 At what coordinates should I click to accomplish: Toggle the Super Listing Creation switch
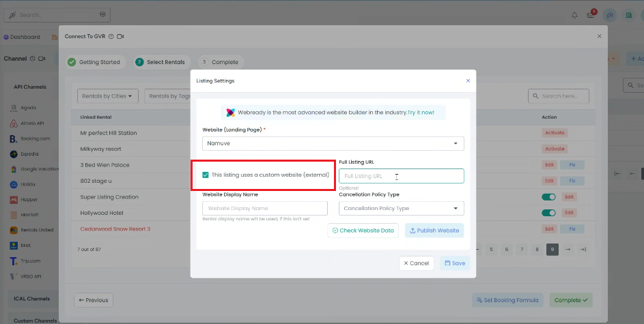click(x=548, y=197)
